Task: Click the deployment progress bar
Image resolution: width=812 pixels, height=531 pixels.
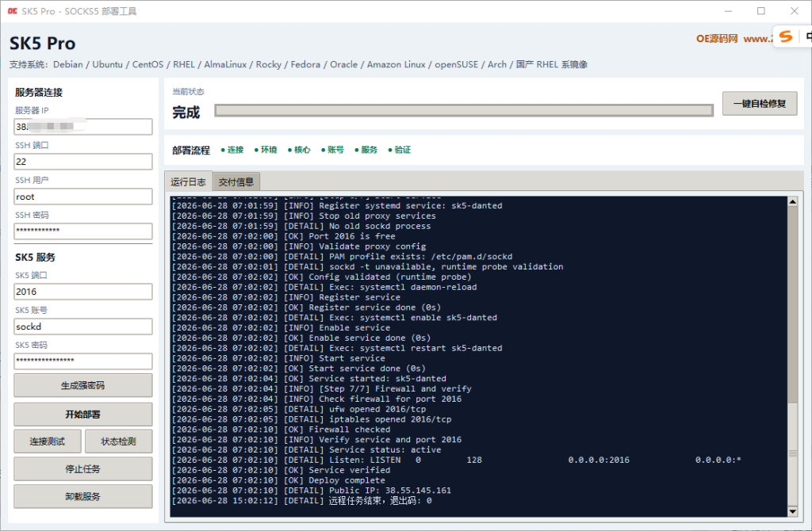Action: click(x=464, y=110)
